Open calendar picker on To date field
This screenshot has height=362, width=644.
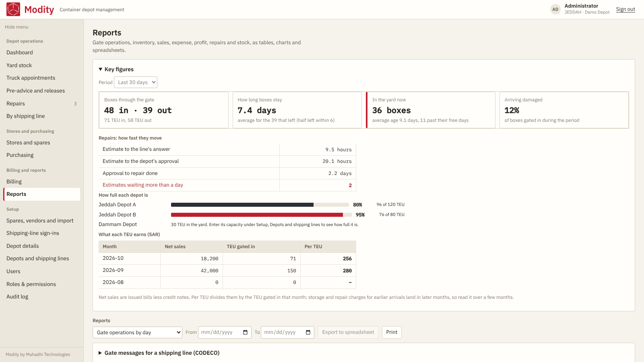tap(308, 332)
